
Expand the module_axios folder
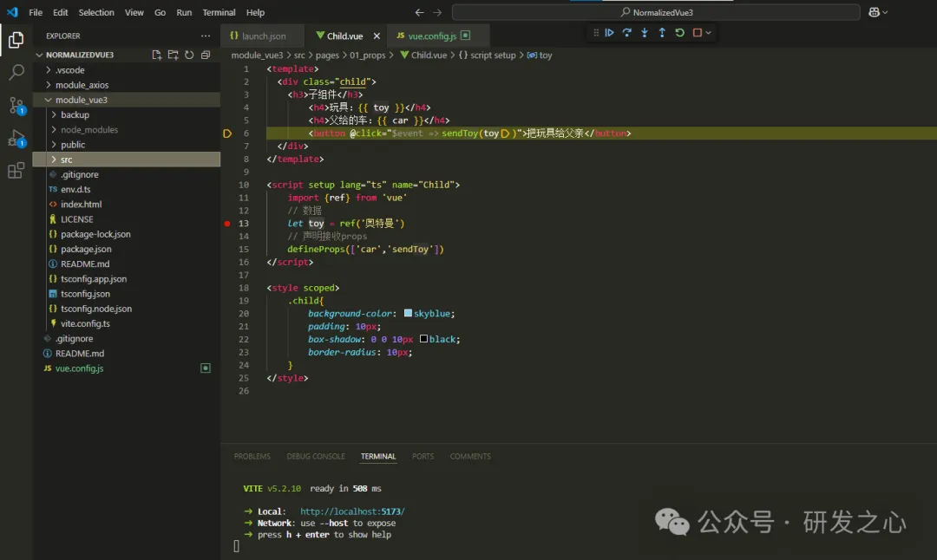82,85
